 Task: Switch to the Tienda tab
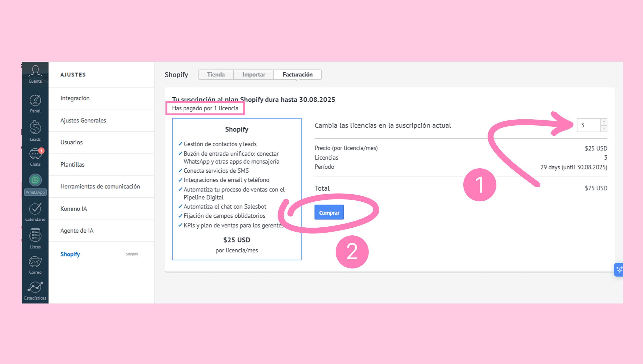(216, 74)
